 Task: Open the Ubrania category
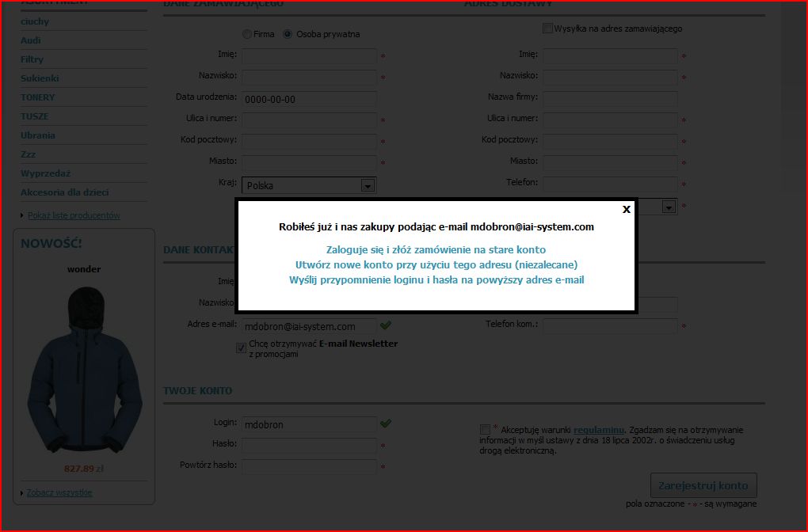click(x=37, y=135)
